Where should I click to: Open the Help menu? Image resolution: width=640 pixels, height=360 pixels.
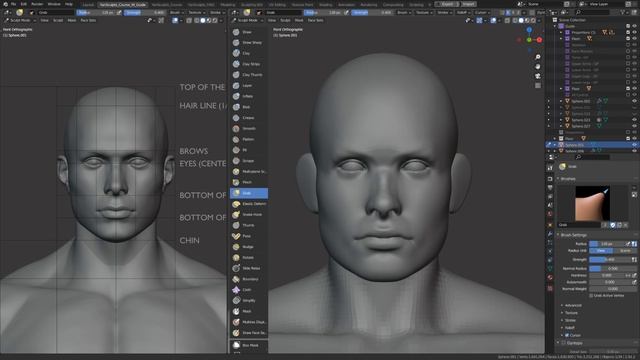[69, 4]
